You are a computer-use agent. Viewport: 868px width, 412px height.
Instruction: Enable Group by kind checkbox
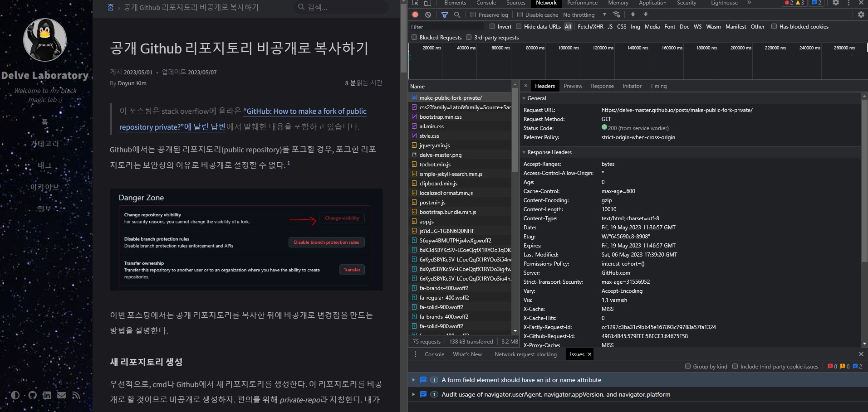pyautogui.click(x=688, y=366)
